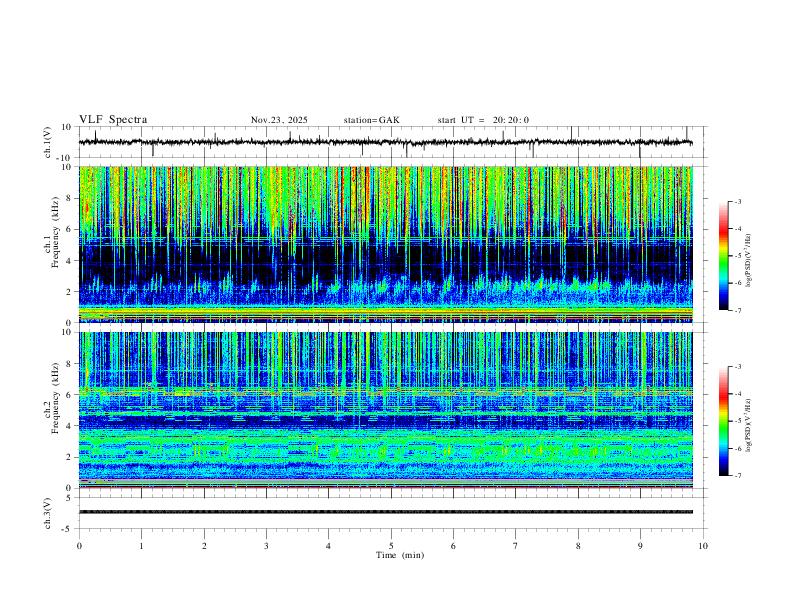Click the ch.2 'Frequency (kHz)' axis label
The width and height of the screenshot is (792, 612).
[56, 398]
